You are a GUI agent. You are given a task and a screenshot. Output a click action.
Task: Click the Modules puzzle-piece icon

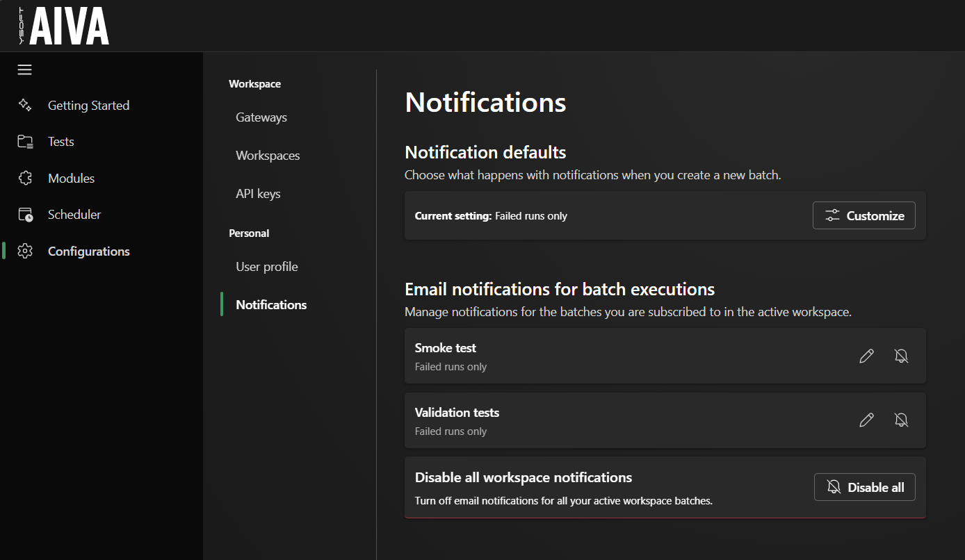pos(25,178)
